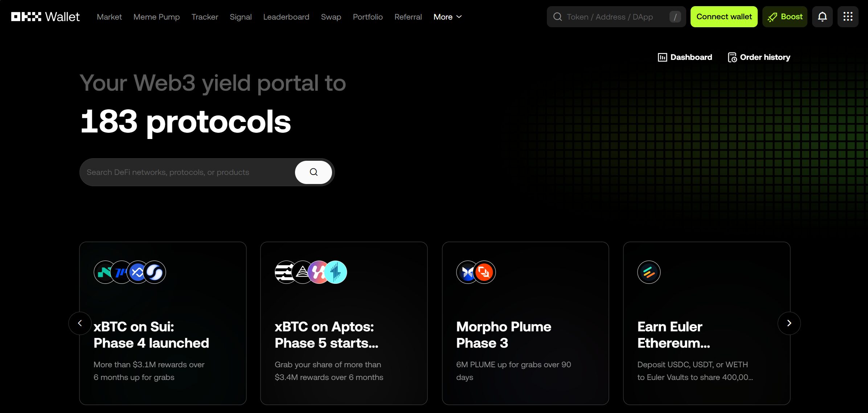Open the xBTC on Aptos Phase 5 card
The image size is (868, 413).
click(344, 334)
